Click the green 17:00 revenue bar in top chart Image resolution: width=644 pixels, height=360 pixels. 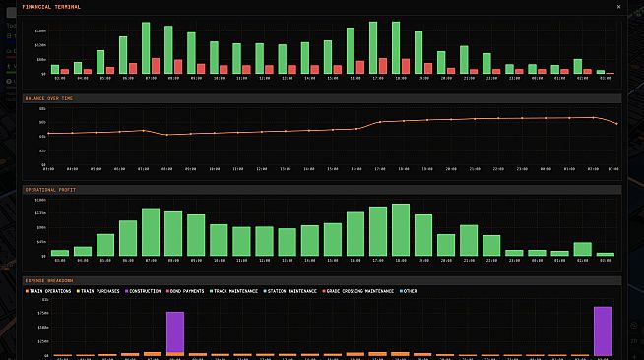[x=373, y=47]
